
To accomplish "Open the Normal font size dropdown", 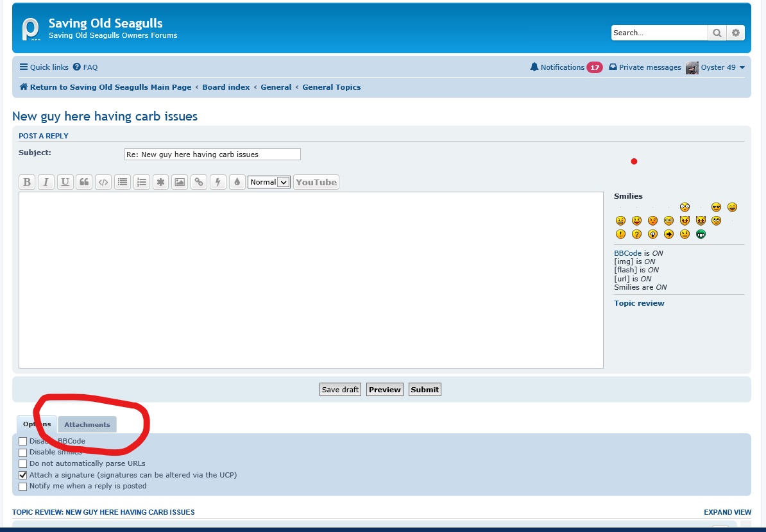I will (269, 182).
